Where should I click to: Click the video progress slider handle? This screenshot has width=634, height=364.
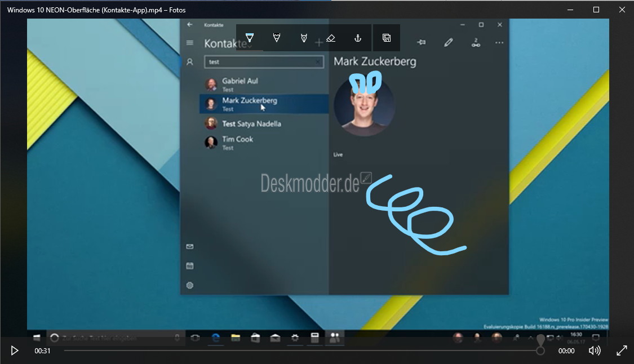pyautogui.click(x=540, y=350)
